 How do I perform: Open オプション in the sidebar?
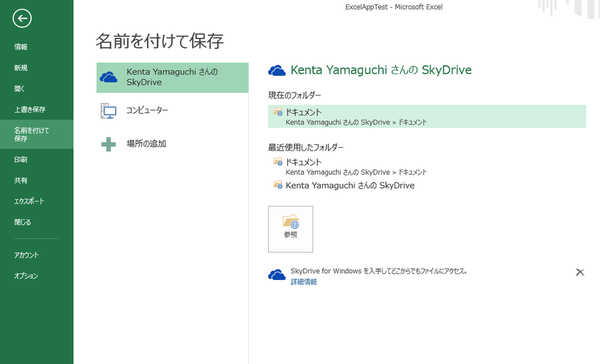26,276
